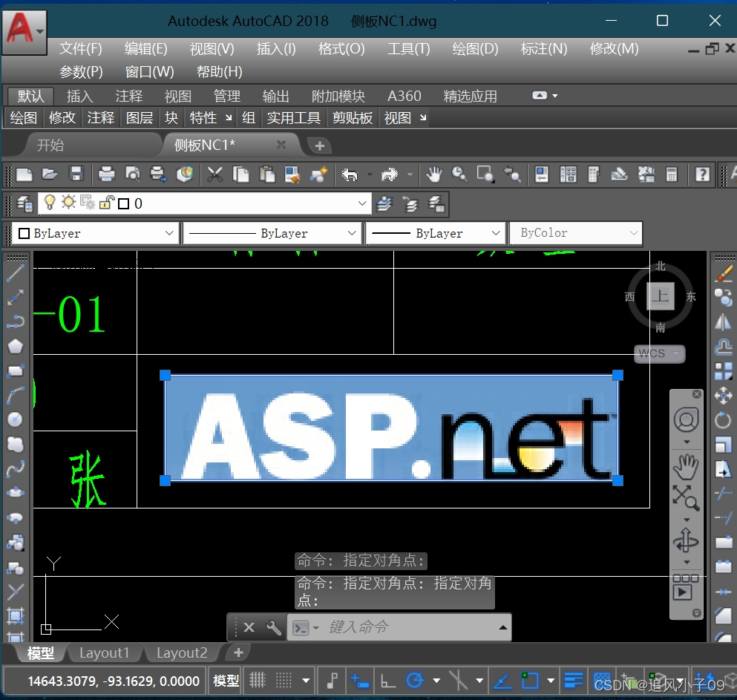Toggle the drawing grid display in the status bar
This screenshot has width=737, height=700.
(258, 680)
